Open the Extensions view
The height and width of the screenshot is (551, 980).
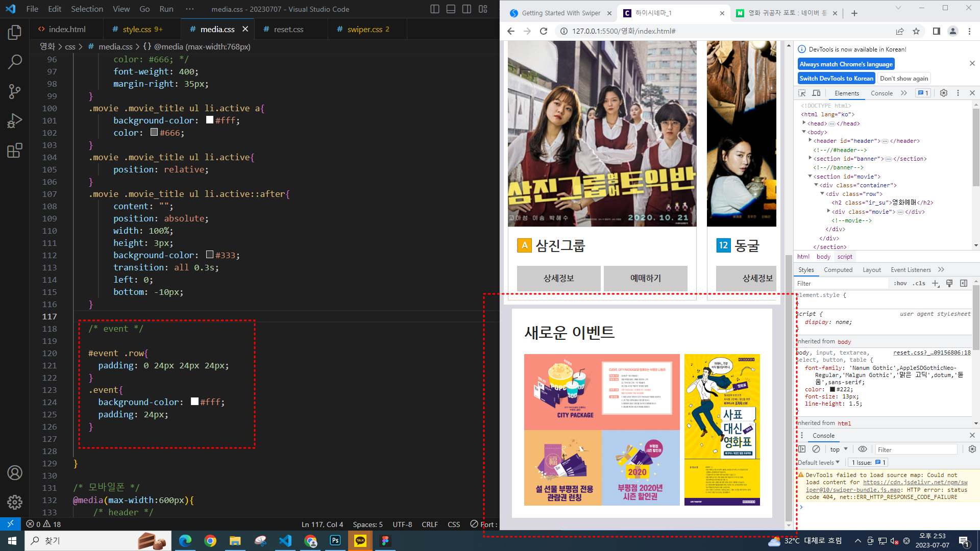point(14,151)
